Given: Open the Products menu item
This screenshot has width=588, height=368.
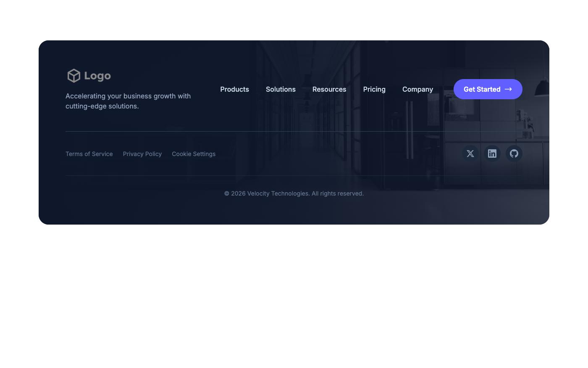Looking at the screenshot, I should point(234,89).
